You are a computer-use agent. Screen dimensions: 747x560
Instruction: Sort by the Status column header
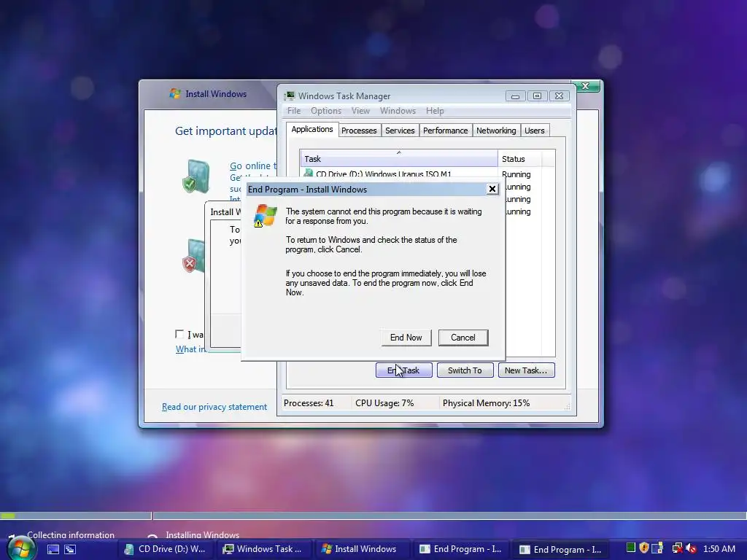(519, 158)
